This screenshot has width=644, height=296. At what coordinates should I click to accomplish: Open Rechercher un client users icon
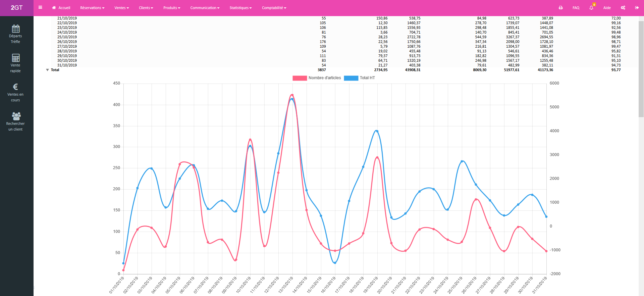[x=16, y=116]
